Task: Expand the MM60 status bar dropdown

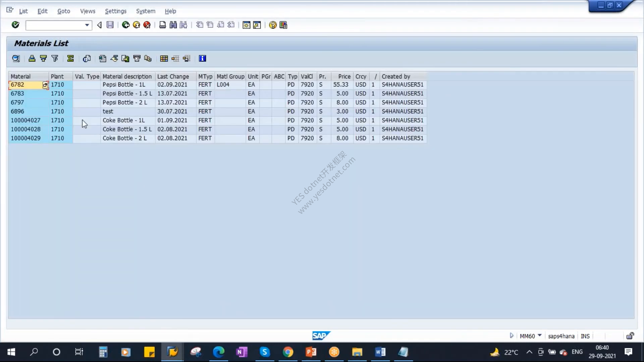Action: [x=540, y=336]
